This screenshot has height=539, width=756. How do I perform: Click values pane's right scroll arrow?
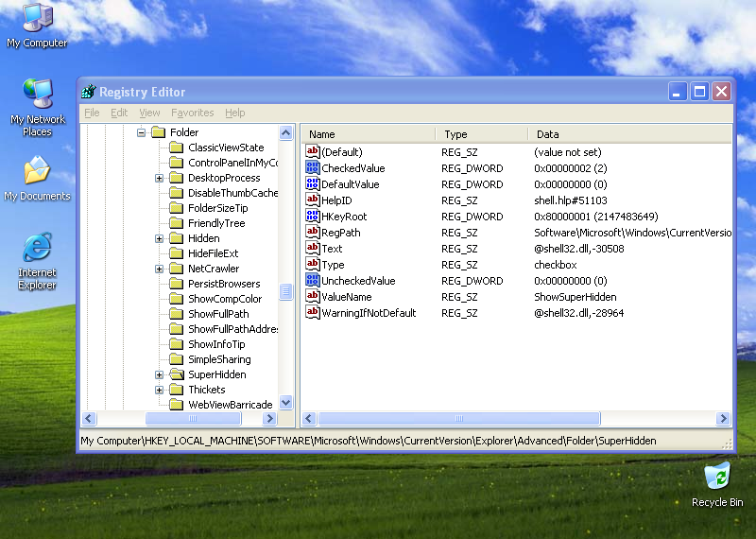723,418
